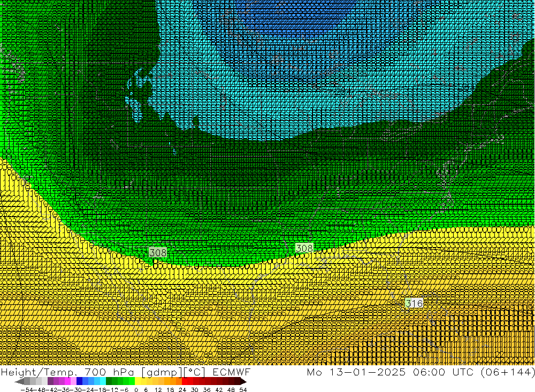Select the dark blue legend swatch
535x392 pixels.
click(79, 381)
